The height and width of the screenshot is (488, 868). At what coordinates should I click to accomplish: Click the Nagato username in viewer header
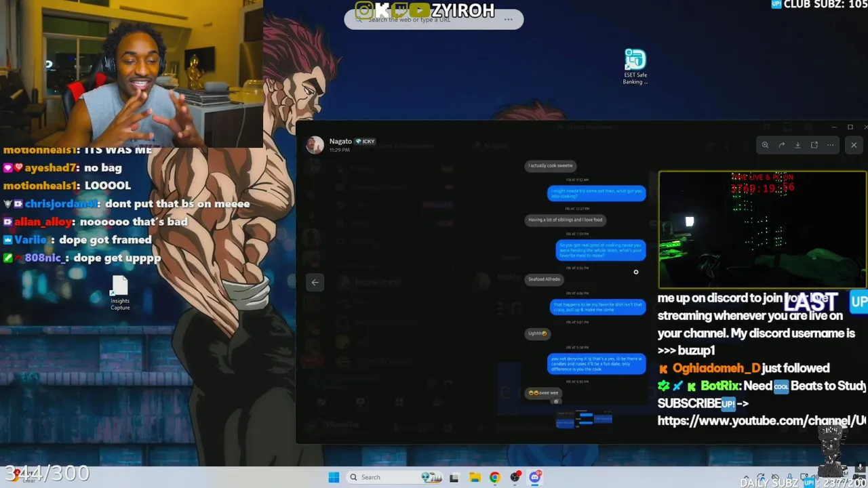click(x=340, y=142)
